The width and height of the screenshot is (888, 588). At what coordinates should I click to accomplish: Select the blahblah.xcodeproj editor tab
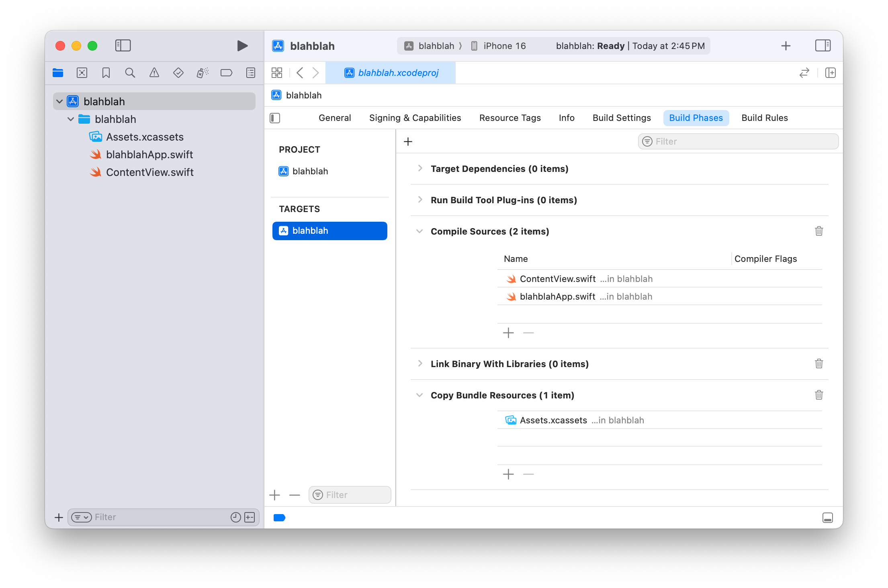[391, 73]
